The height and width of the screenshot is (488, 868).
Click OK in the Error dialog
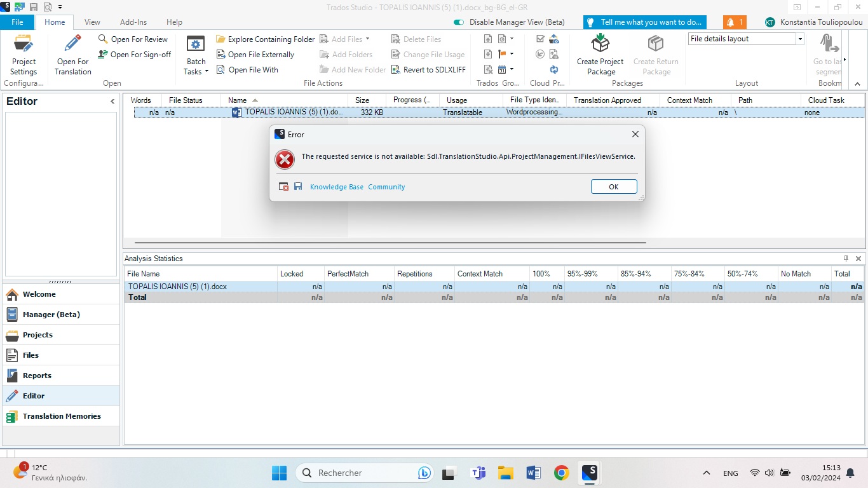point(614,187)
